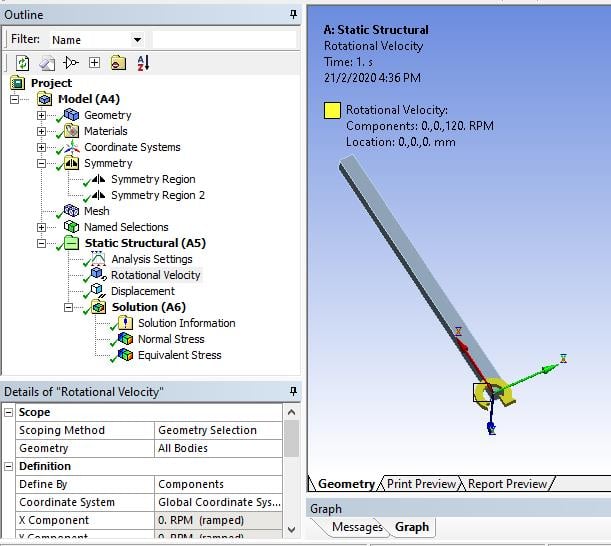Click the Displacement constraint icon
611x546 pixels.
(x=98, y=290)
